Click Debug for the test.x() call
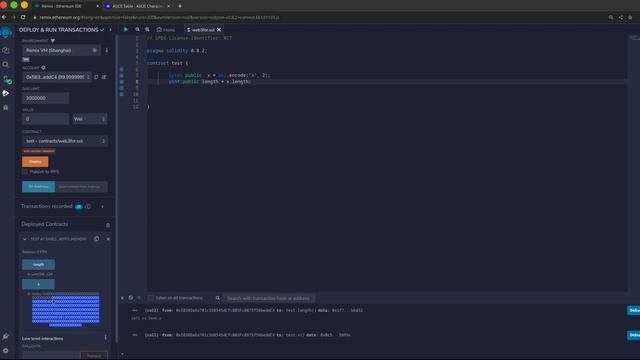This screenshot has height=360, width=640. click(x=633, y=335)
